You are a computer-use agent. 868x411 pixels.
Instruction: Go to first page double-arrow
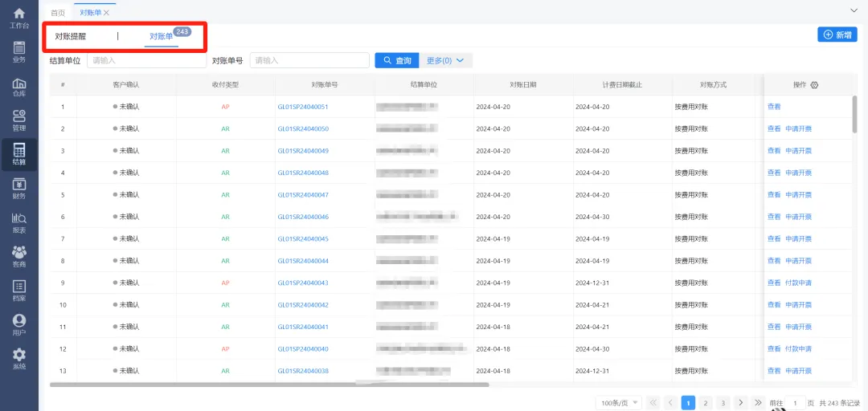point(653,403)
